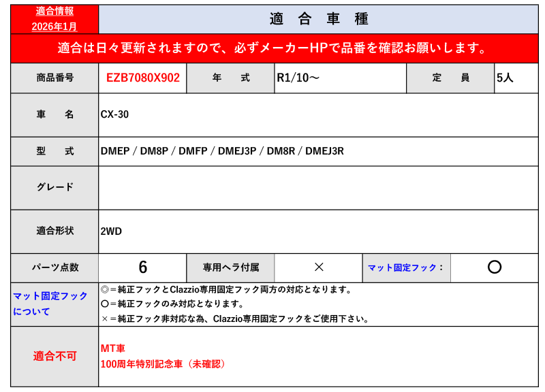Click the ○ circle beside マット固定フック
545x392 pixels.
click(495, 267)
